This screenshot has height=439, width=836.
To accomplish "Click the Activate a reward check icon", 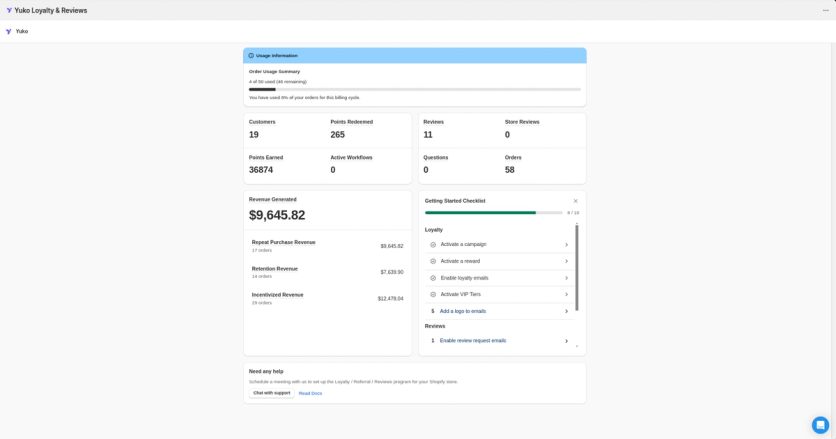I will pyautogui.click(x=433, y=261).
